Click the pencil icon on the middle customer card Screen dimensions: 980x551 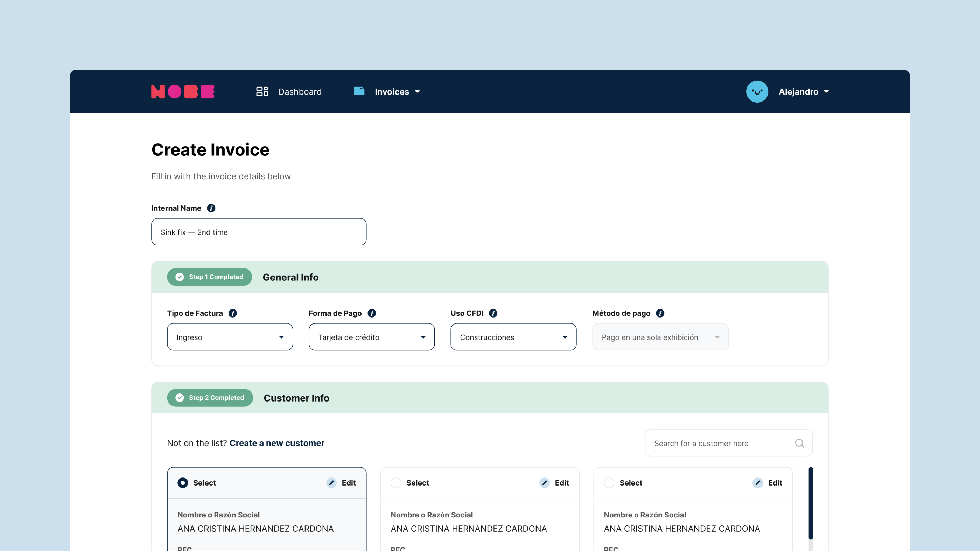[544, 483]
